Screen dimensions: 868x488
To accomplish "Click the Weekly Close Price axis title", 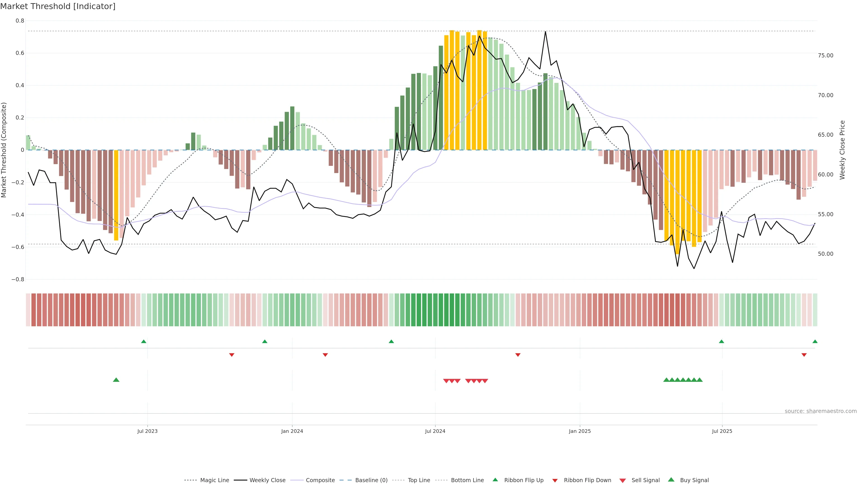I will pos(842,150).
